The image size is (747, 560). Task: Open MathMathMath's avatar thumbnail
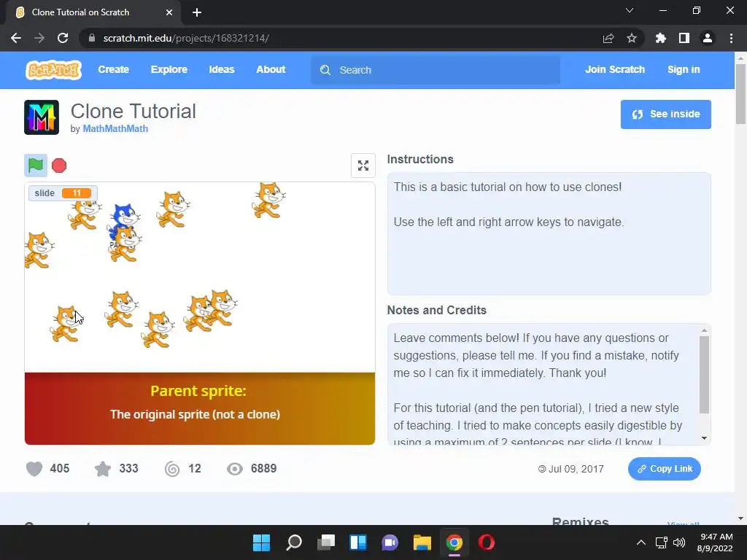tap(42, 117)
